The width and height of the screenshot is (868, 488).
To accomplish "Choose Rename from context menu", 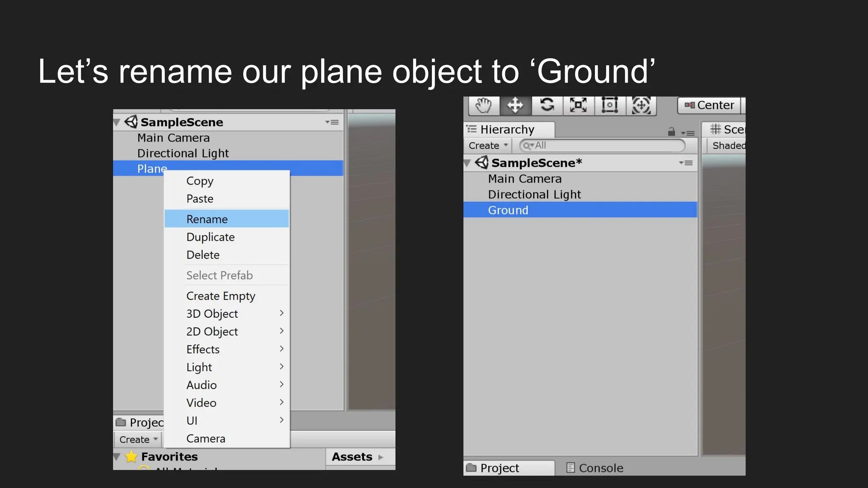I will click(227, 219).
